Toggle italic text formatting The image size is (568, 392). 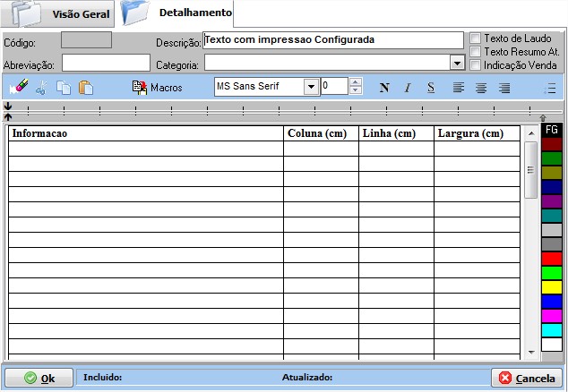point(407,87)
